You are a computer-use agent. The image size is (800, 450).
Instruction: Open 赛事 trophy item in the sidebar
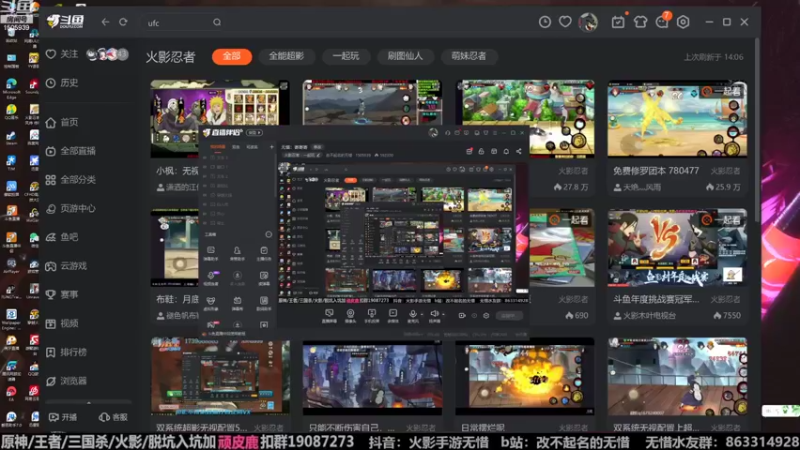(x=62, y=294)
